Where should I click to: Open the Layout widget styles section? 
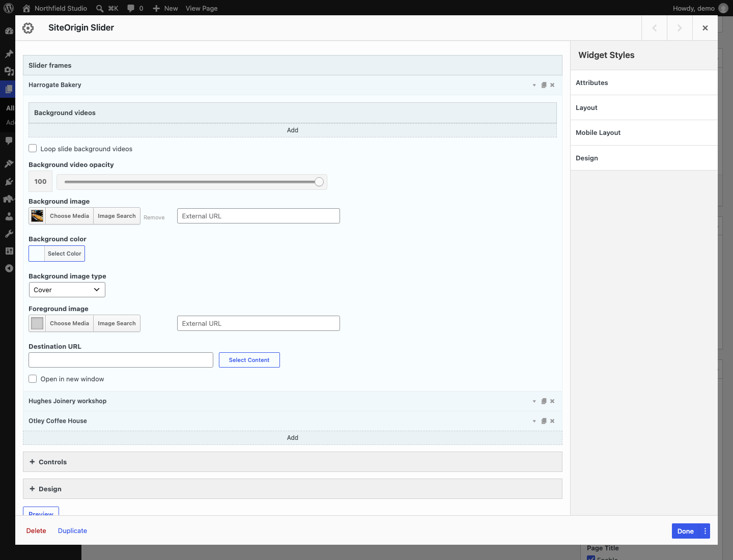click(x=644, y=107)
